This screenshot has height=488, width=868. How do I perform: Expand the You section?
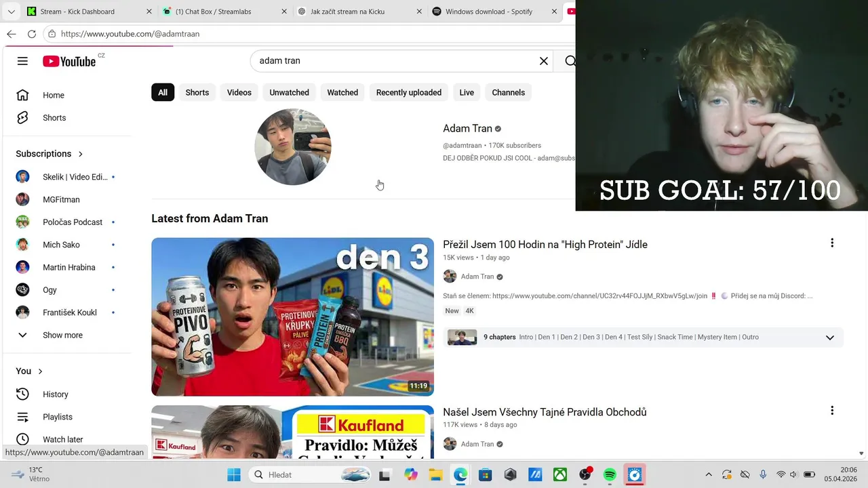pyautogui.click(x=40, y=371)
